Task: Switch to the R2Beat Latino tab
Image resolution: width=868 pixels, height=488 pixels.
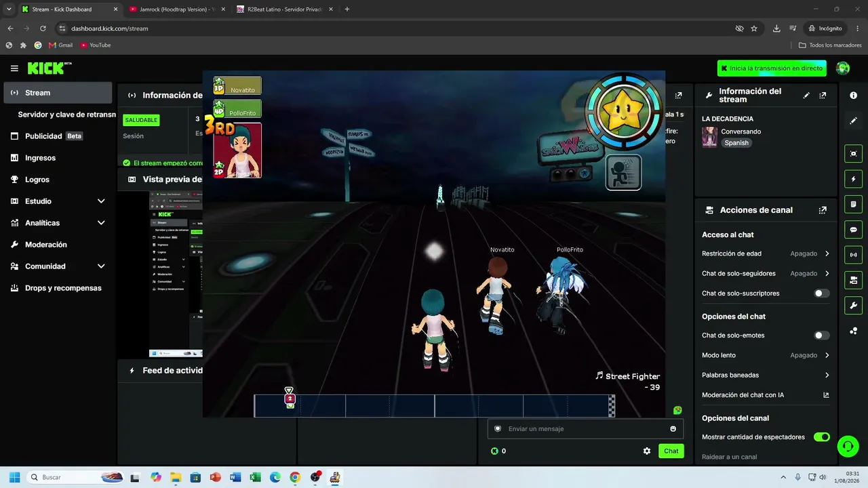Action: pyautogui.click(x=283, y=9)
